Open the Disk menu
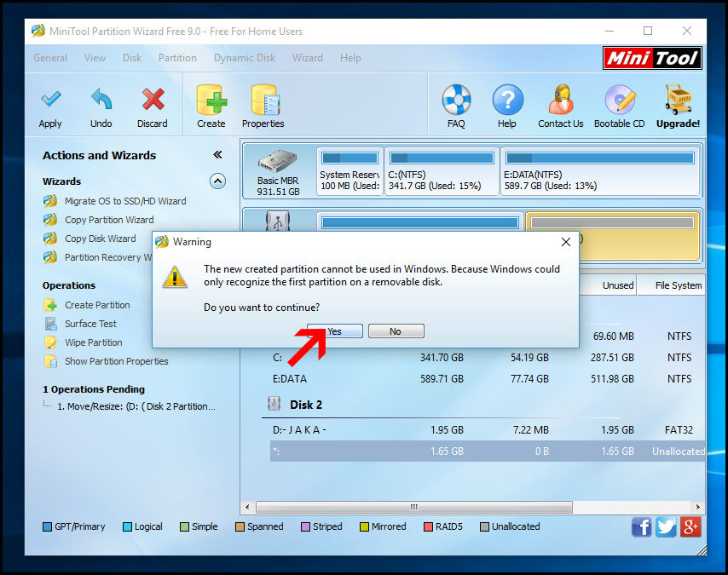Screen dimensions: 728x575 [132, 58]
